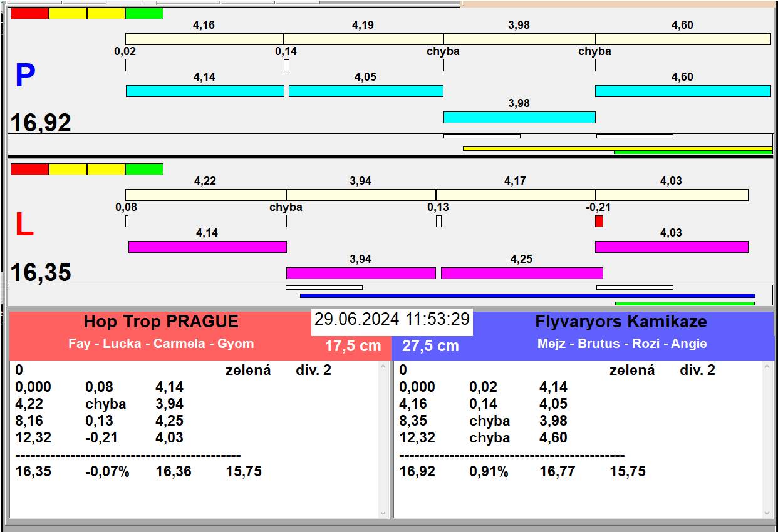The width and height of the screenshot is (778, 532).
Task: Select the cream 4,22 segment in lane L
Action: pos(205,195)
